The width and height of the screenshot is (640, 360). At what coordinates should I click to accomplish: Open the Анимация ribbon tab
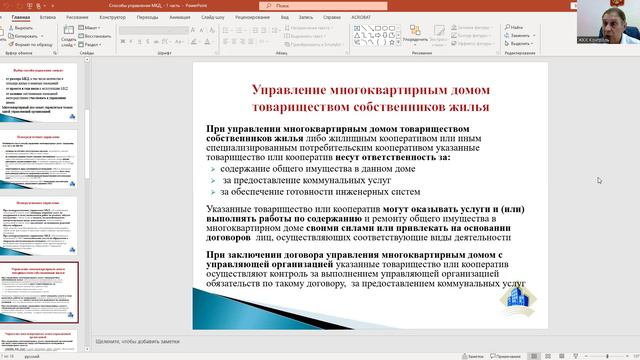pyautogui.click(x=180, y=17)
